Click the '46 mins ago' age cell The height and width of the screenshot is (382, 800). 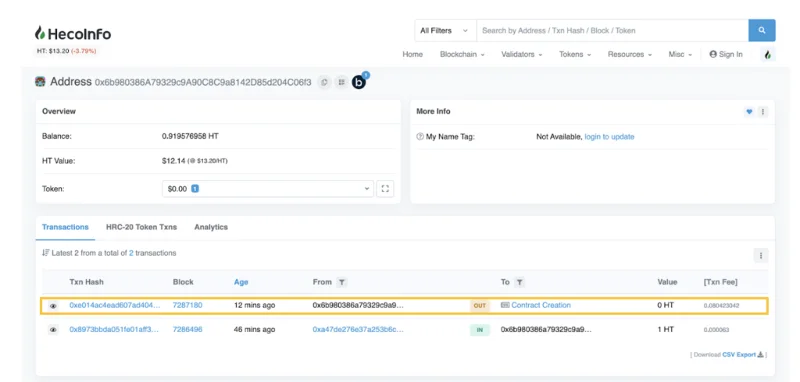[254, 330]
